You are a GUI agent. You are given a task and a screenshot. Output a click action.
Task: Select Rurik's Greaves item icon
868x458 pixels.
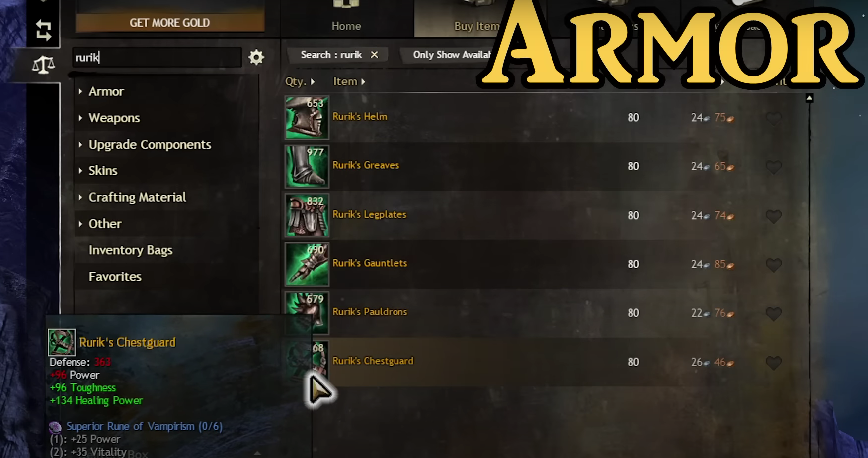click(307, 166)
